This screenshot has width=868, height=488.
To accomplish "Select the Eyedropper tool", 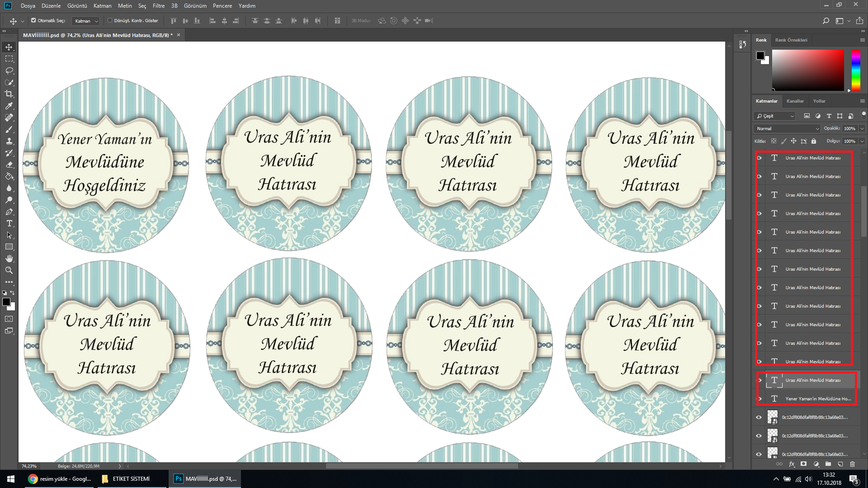I will (9, 106).
